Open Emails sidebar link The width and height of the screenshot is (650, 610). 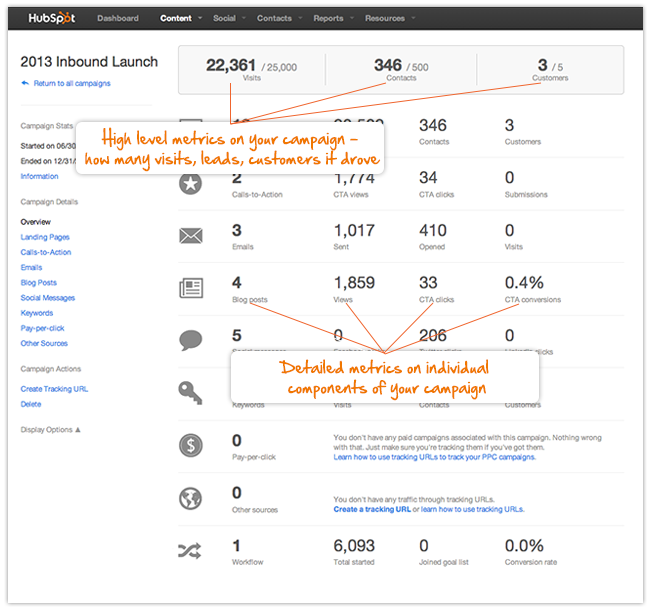31,267
